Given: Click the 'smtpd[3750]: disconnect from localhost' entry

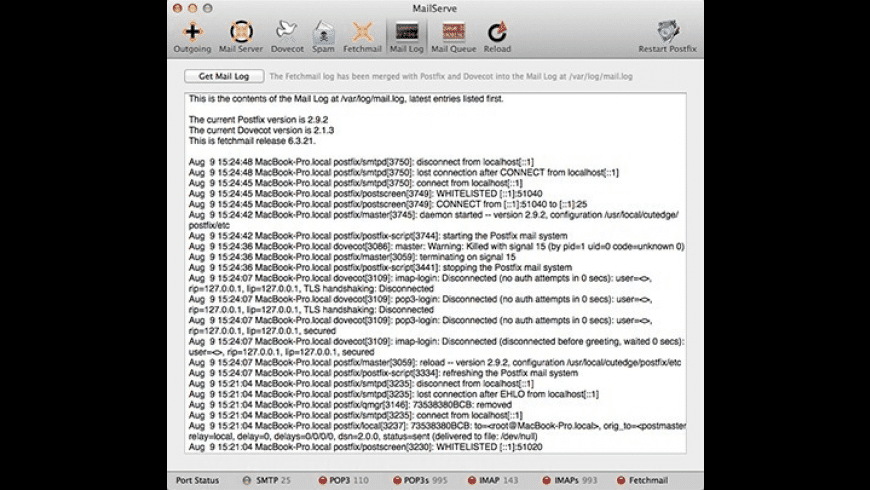Looking at the screenshot, I should coord(361,162).
